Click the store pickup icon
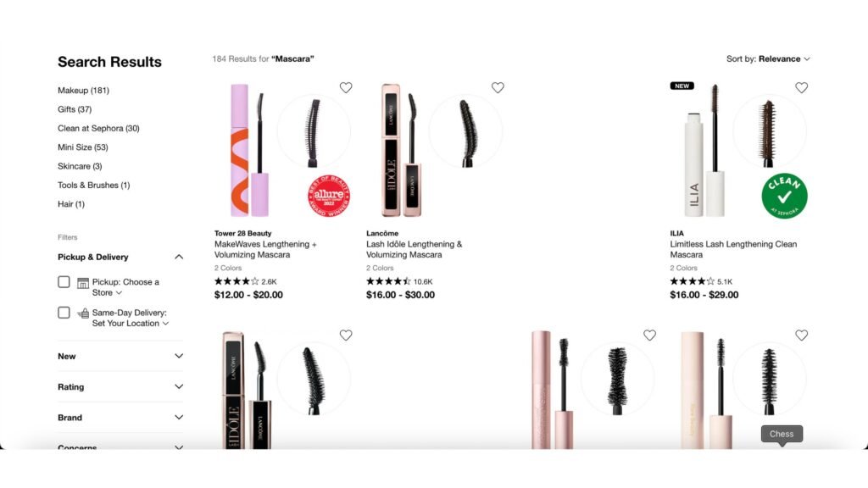The width and height of the screenshot is (868, 488). pyautogui.click(x=83, y=283)
